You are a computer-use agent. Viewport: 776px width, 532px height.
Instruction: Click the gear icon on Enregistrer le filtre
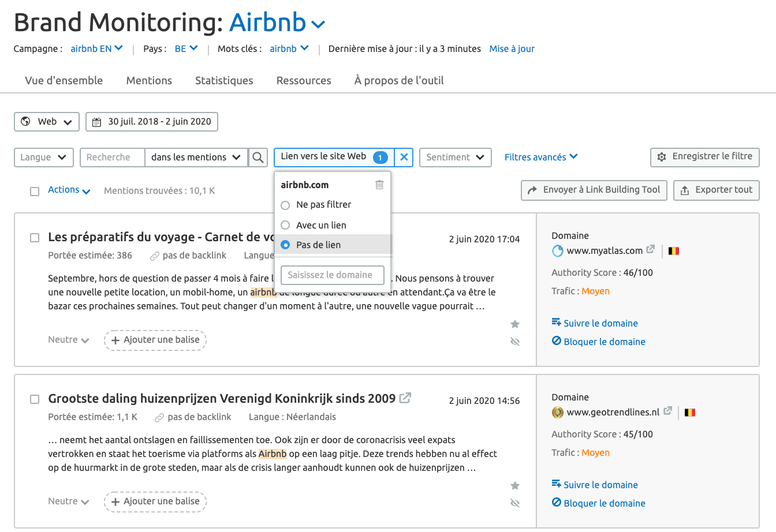point(661,157)
